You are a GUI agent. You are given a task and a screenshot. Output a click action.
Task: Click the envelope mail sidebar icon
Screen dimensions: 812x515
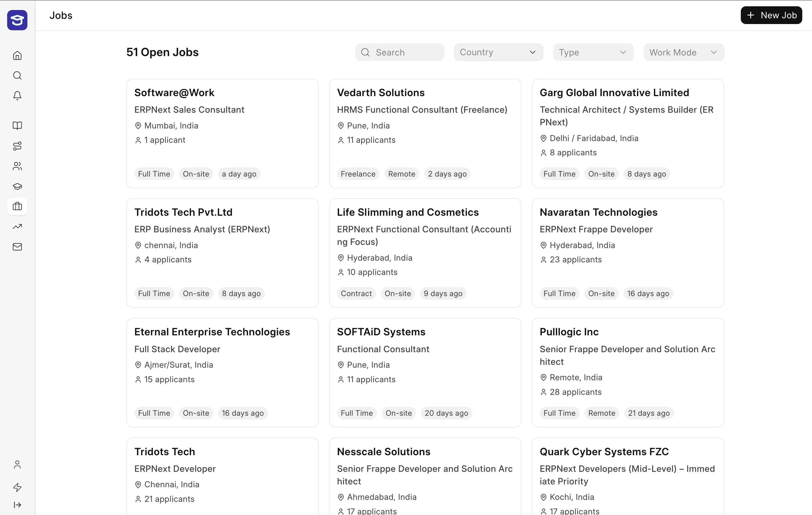(17, 247)
